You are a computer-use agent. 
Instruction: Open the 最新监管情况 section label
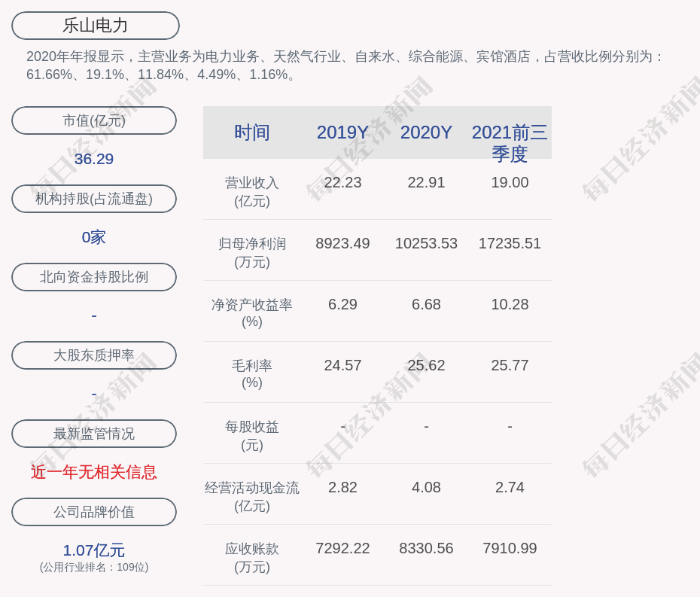point(94,434)
